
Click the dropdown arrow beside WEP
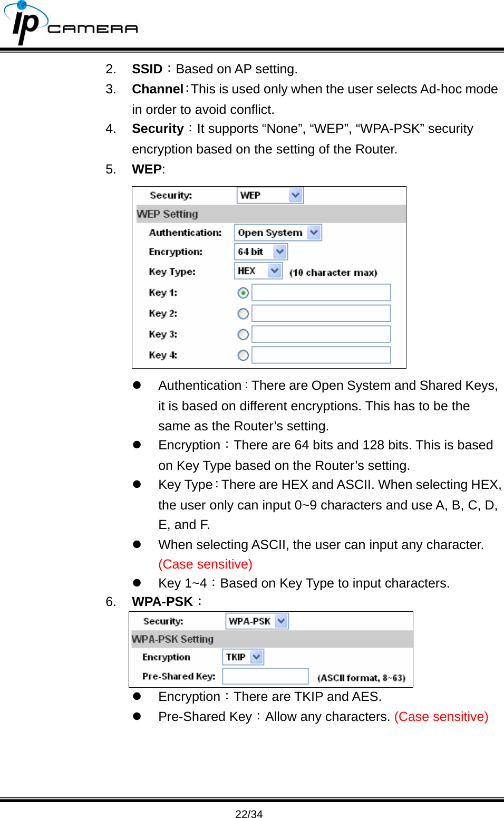(295, 195)
